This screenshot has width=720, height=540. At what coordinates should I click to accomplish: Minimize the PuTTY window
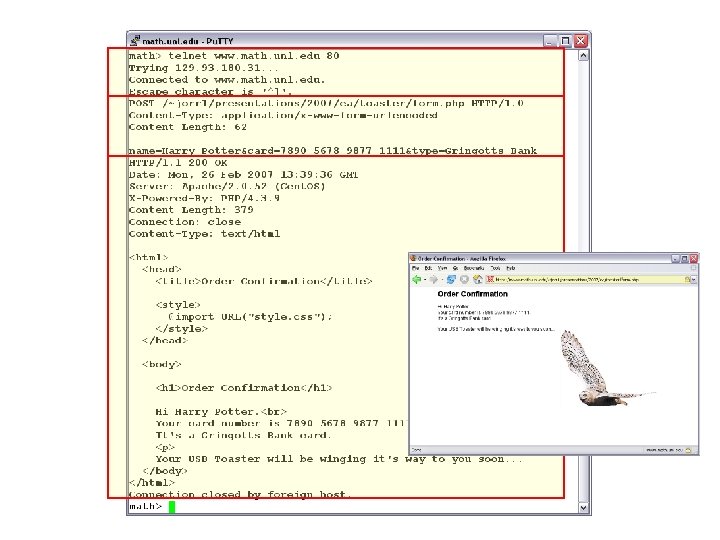click(x=550, y=41)
